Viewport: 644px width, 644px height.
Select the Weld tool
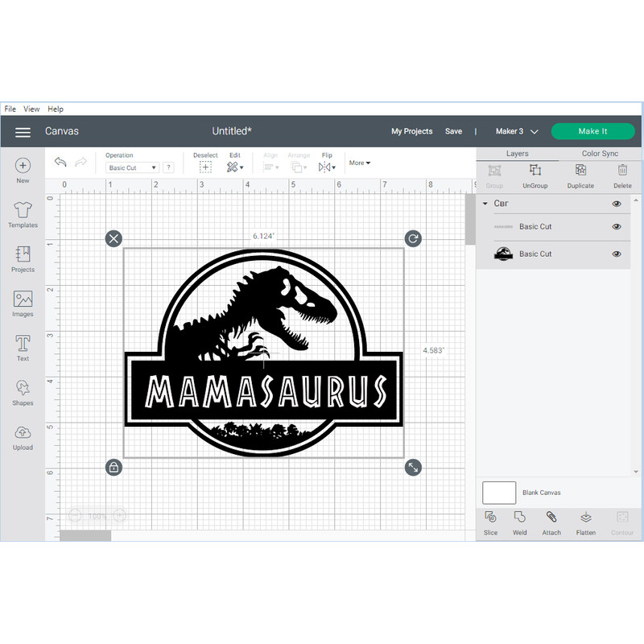(x=520, y=523)
